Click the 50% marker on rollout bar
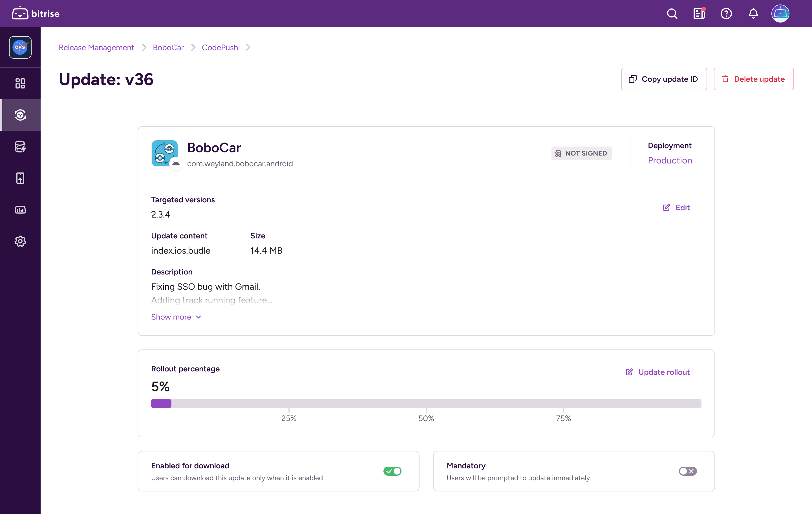This screenshot has width=812, height=514. 426,418
